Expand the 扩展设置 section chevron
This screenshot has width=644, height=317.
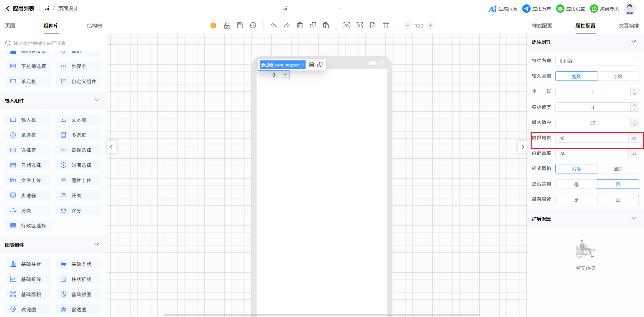click(x=633, y=218)
